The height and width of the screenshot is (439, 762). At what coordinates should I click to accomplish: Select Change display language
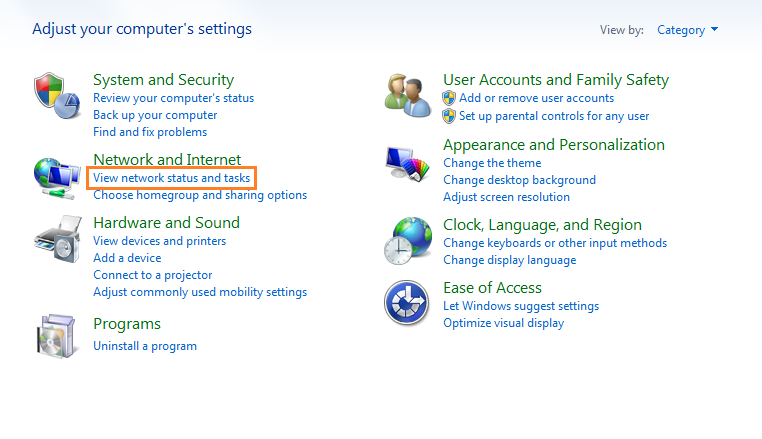coord(509,260)
